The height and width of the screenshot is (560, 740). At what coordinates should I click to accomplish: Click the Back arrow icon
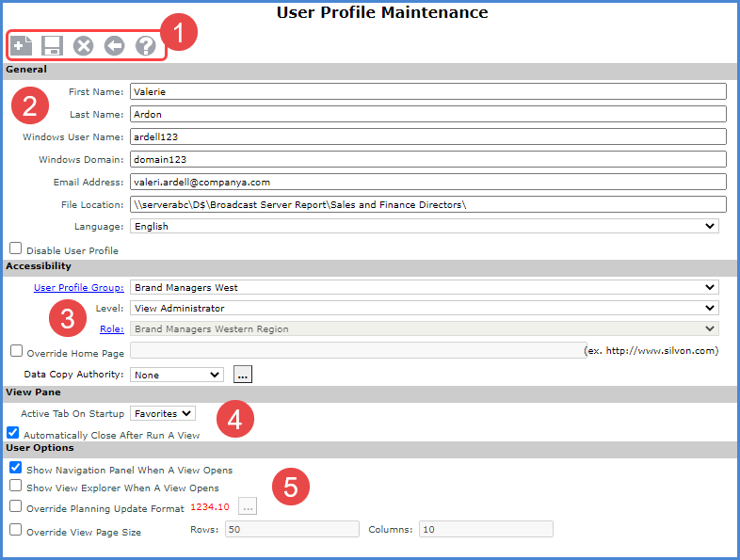(114, 45)
